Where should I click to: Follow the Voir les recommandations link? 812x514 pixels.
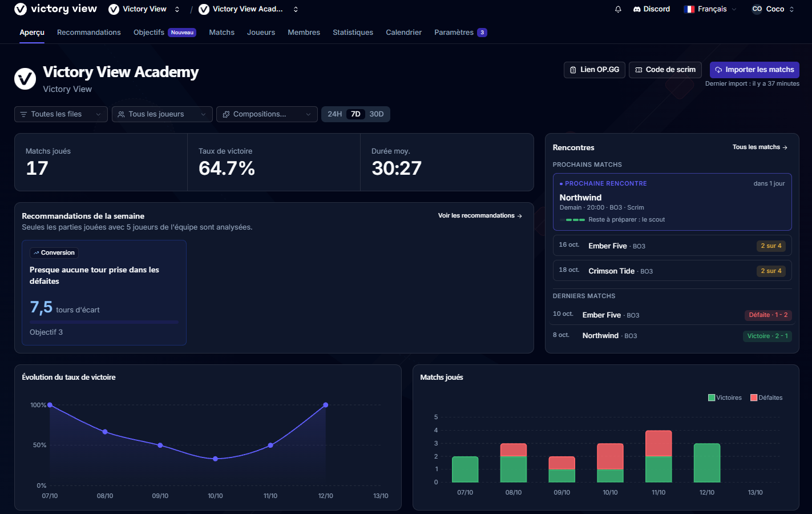(x=480, y=216)
